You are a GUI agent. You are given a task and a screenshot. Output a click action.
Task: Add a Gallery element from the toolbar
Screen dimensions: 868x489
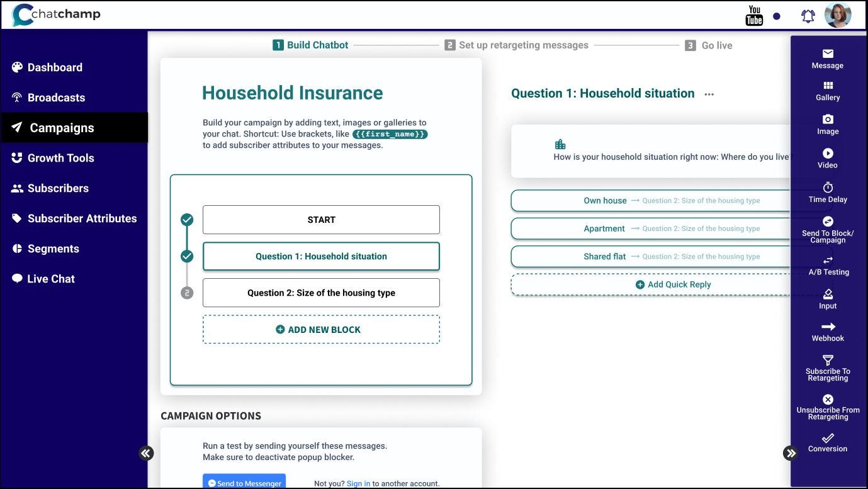828,91
